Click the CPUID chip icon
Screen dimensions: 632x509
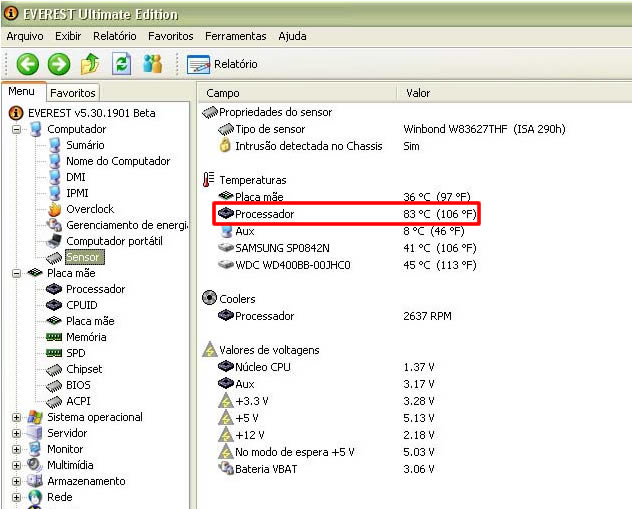point(54,305)
